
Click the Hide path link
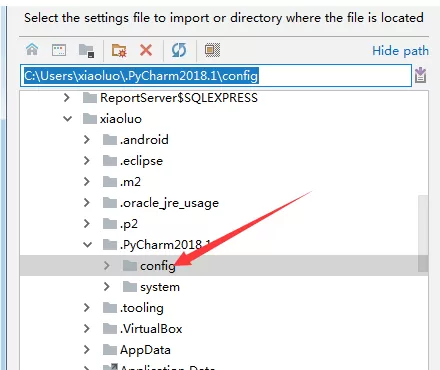pyautogui.click(x=400, y=51)
